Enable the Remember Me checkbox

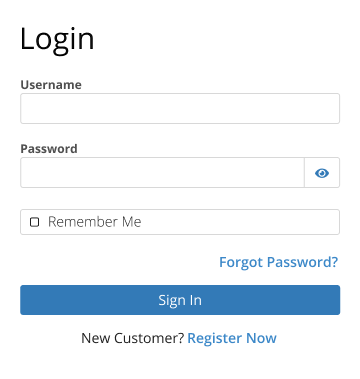click(35, 222)
